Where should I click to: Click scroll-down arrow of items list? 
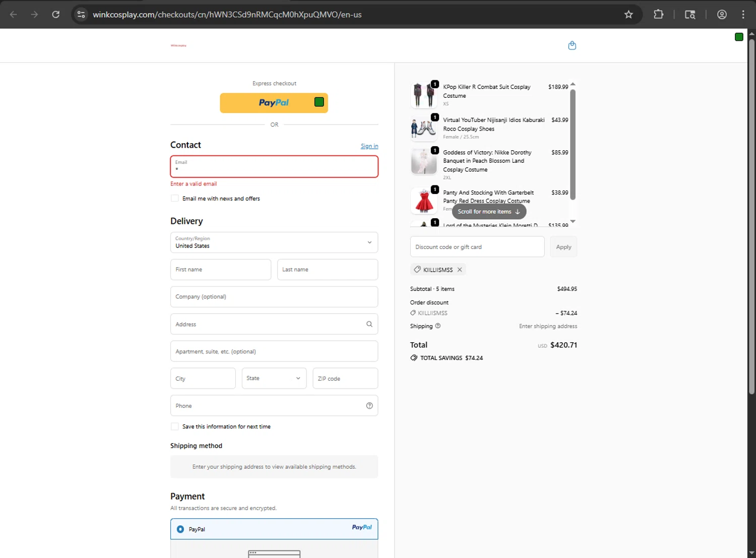573,221
